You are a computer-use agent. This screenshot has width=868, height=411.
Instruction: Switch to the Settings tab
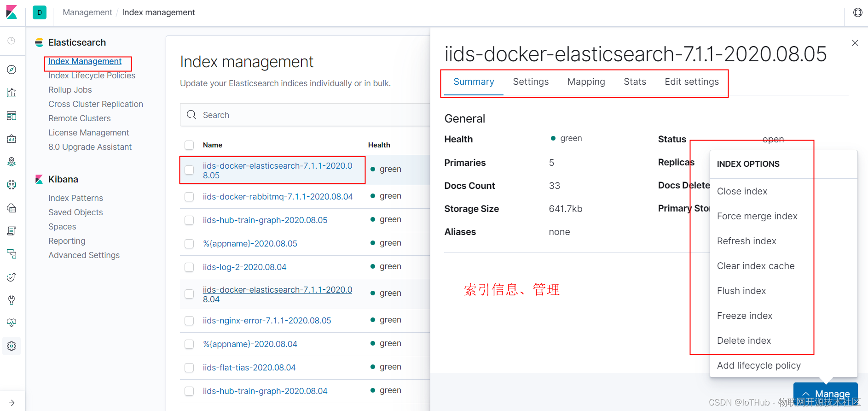(531, 82)
